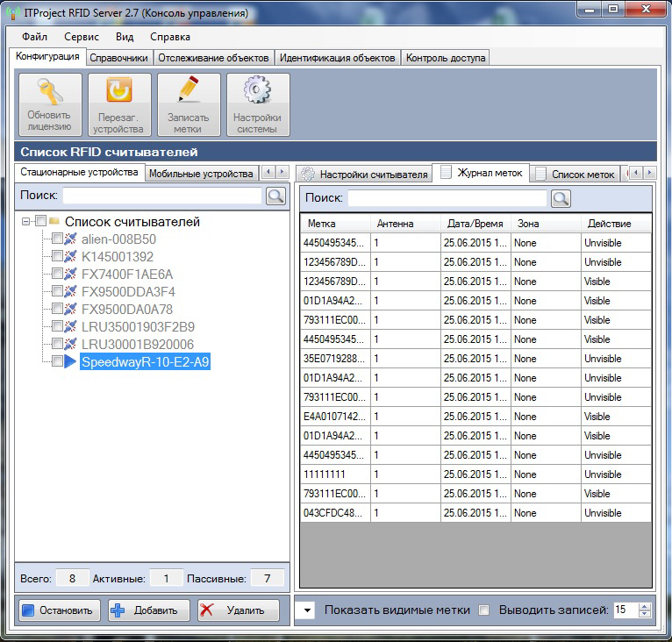The height and width of the screenshot is (642, 672).
Task: Increase the Выводить записей spinner value
Action: 647,606
